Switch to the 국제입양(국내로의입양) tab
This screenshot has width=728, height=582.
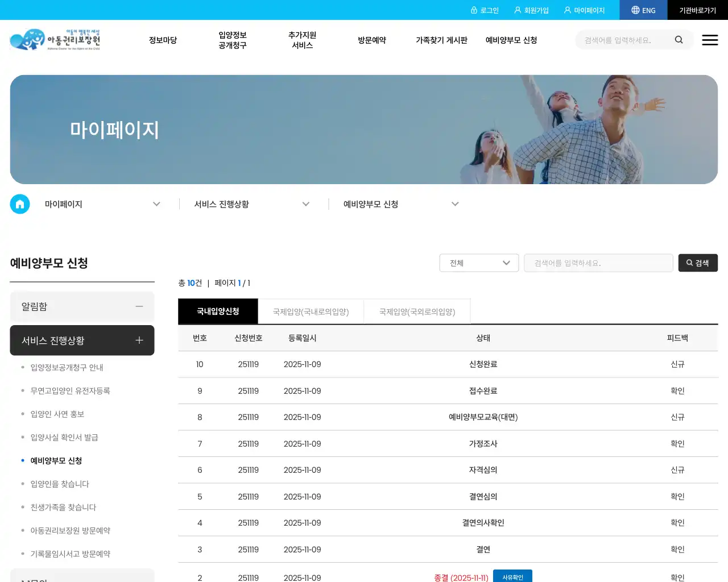[311, 311]
